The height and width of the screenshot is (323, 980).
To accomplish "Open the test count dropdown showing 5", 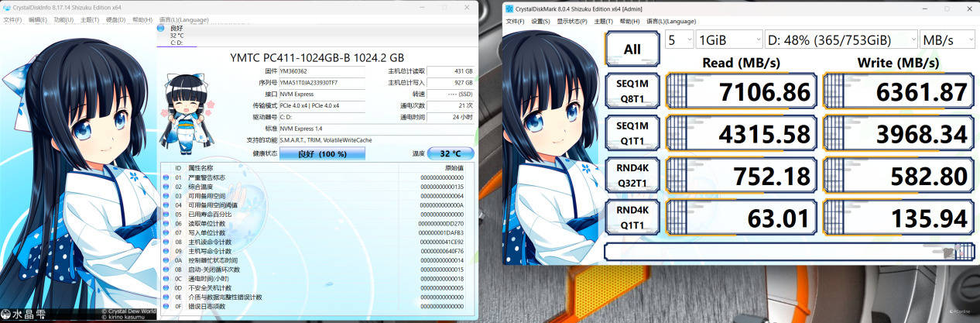I will tap(678, 40).
